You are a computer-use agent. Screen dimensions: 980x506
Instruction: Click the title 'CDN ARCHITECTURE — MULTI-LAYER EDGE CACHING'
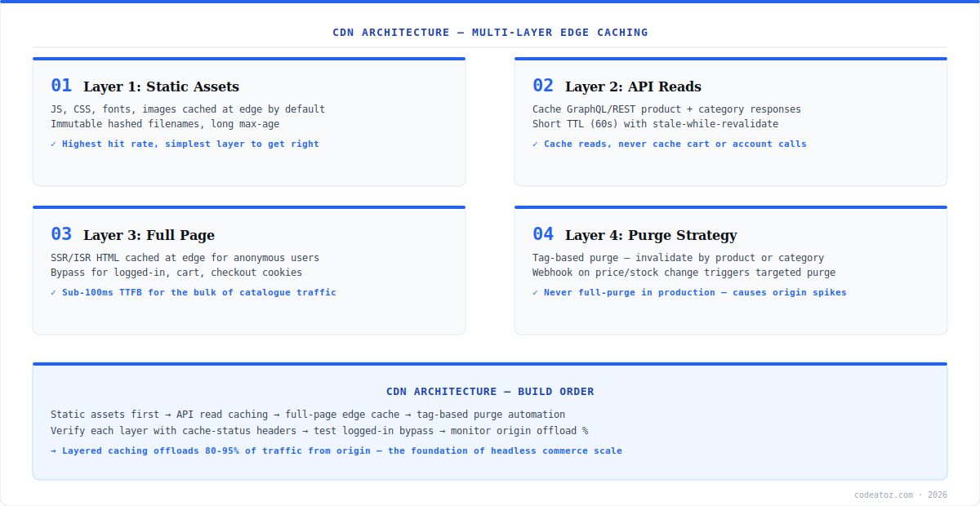click(490, 33)
